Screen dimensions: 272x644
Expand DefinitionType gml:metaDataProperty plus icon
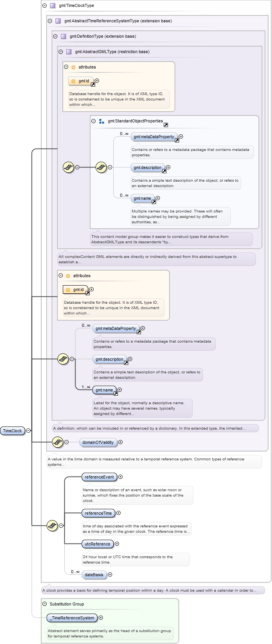pyautogui.click(x=143, y=328)
